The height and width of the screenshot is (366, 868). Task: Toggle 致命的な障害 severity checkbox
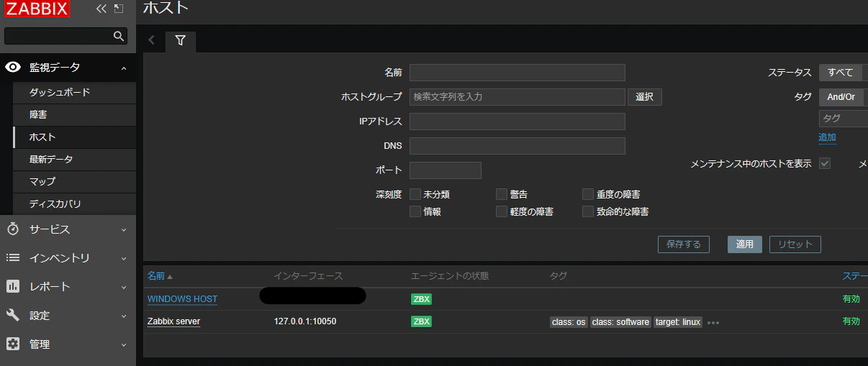point(588,211)
